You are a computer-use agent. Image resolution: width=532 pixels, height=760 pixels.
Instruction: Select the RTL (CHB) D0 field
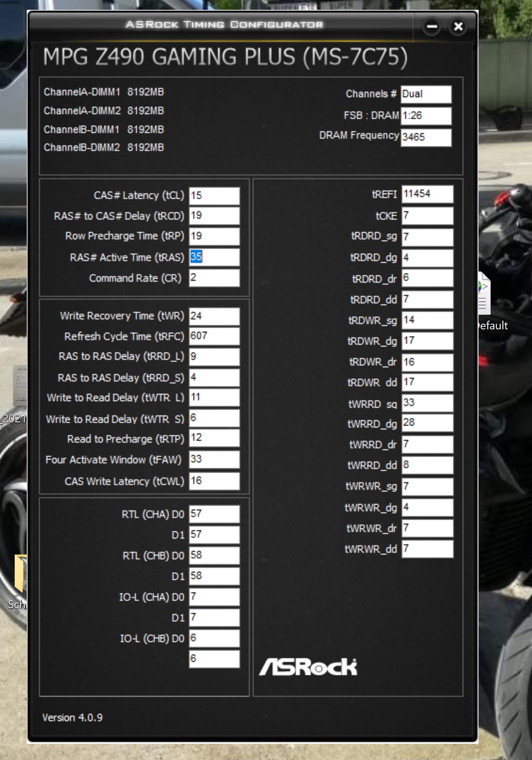[x=214, y=556]
